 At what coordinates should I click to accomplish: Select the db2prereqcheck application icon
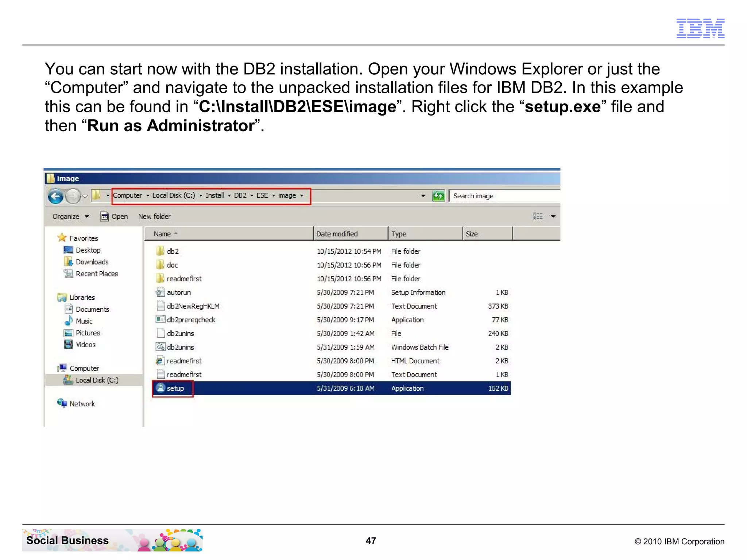160,319
